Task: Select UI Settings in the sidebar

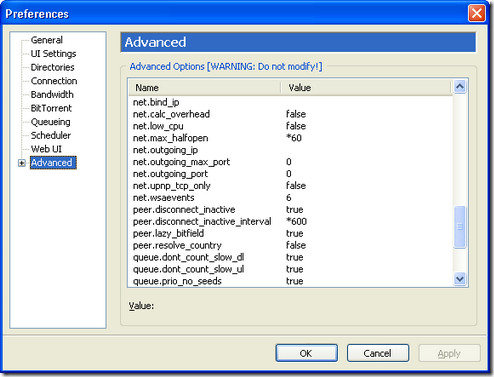Action: pos(53,54)
